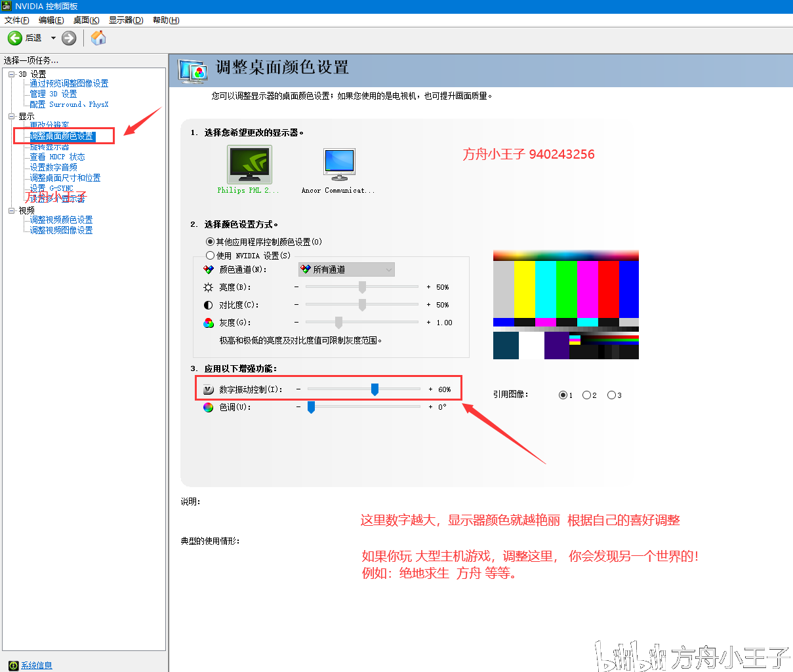
Task: Open 查看 HDCP 状态 link
Action: tap(57, 157)
